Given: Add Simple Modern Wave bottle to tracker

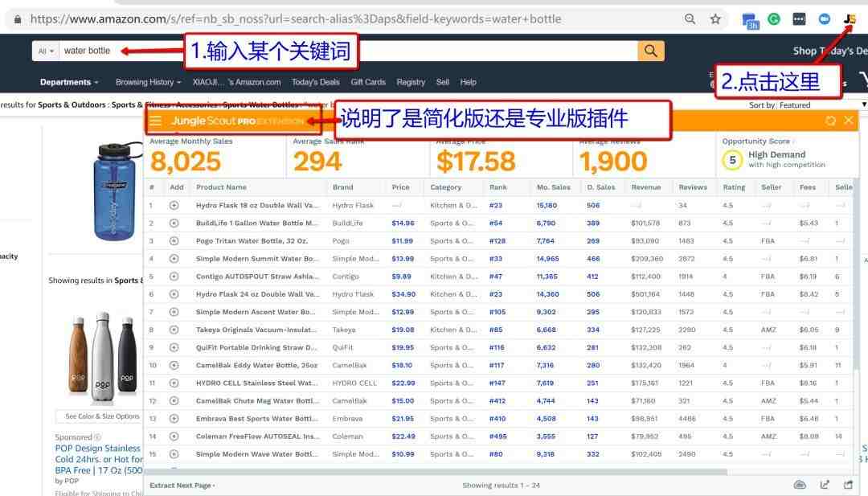Looking at the screenshot, I should click(174, 454).
